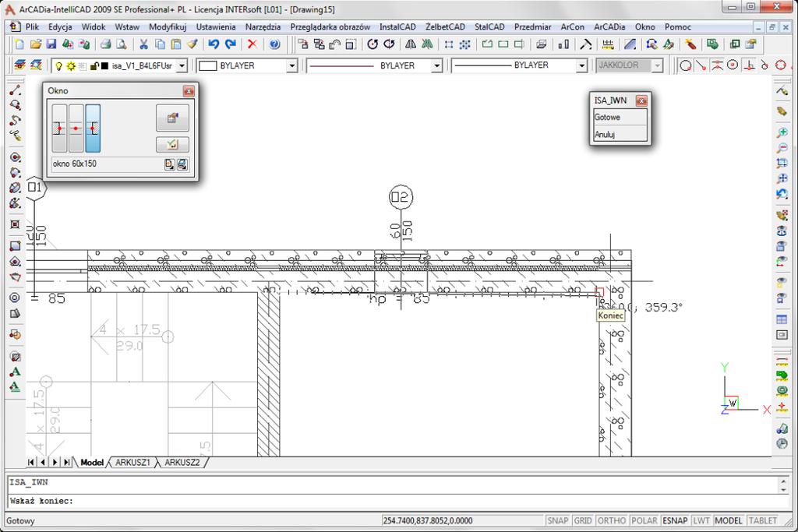Save the drawing with the diskette icon
The image size is (798, 532).
coord(51,44)
